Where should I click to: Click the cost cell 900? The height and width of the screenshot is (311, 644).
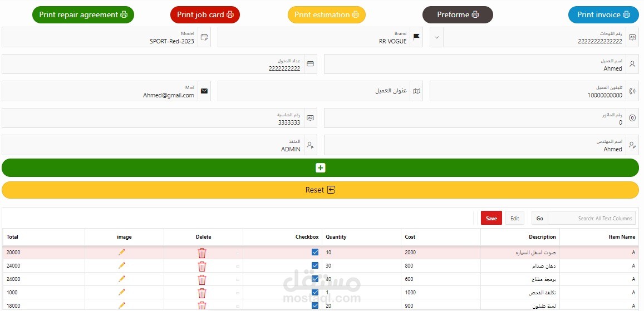[441, 305]
